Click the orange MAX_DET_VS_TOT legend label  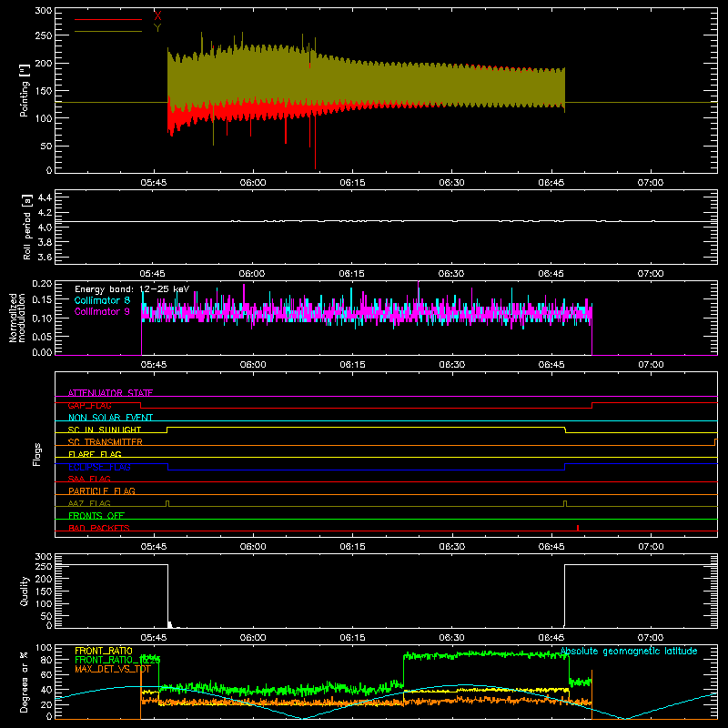(x=112, y=669)
